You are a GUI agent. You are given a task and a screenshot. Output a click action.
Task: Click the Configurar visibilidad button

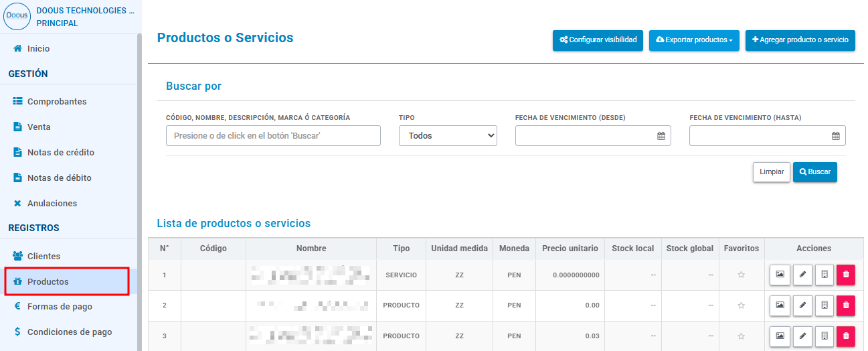pyautogui.click(x=598, y=40)
